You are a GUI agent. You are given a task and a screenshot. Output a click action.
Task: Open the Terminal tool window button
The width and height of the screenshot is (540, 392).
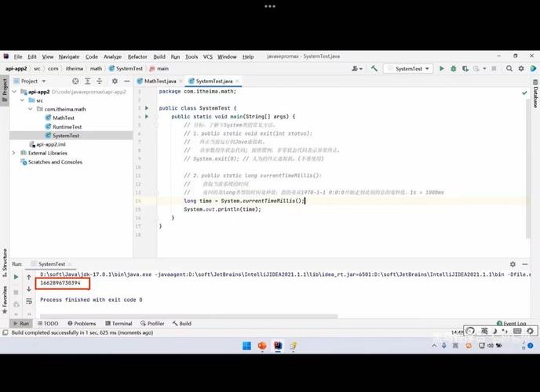[119, 323]
